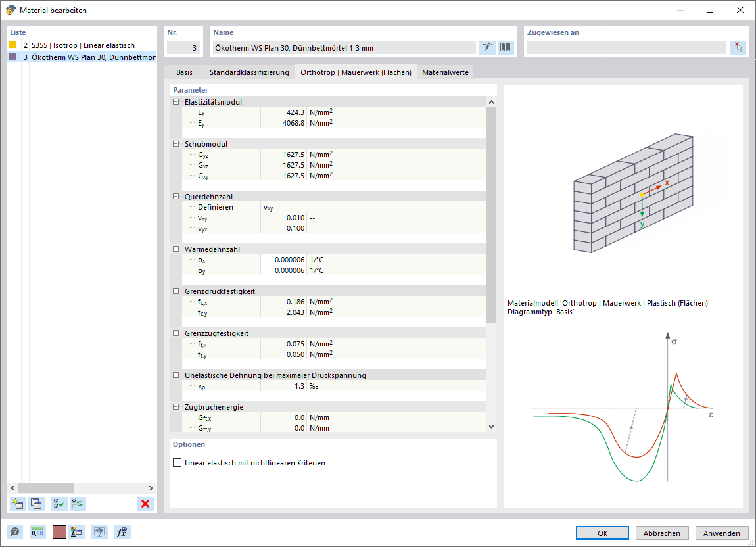
Task: Click the edit name icon beside Name field
Action: pos(487,47)
